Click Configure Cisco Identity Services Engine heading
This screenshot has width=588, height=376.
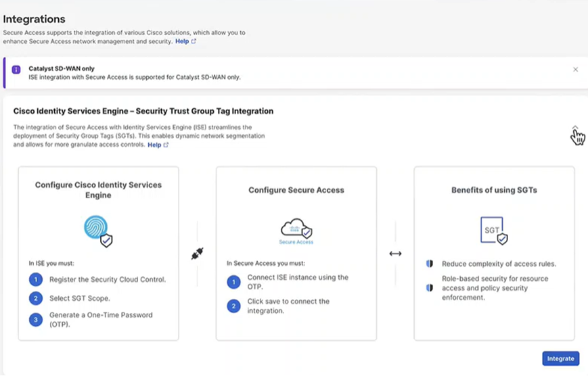pyautogui.click(x=98, y=190)
